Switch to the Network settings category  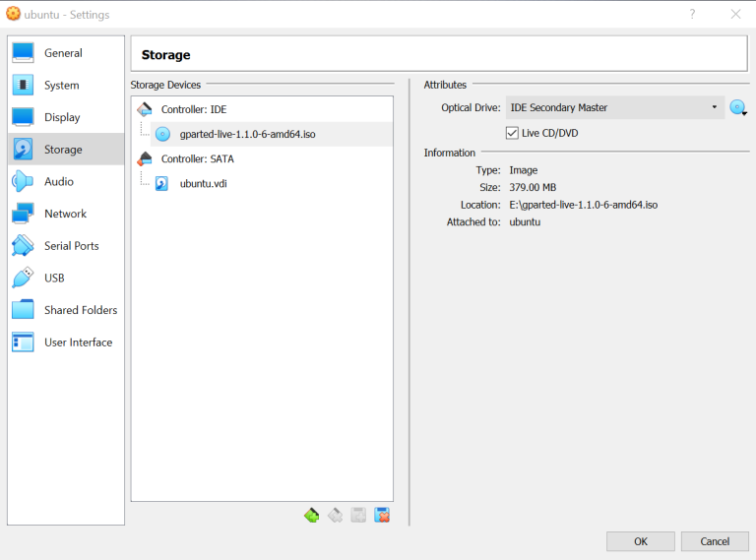(65, 214)
